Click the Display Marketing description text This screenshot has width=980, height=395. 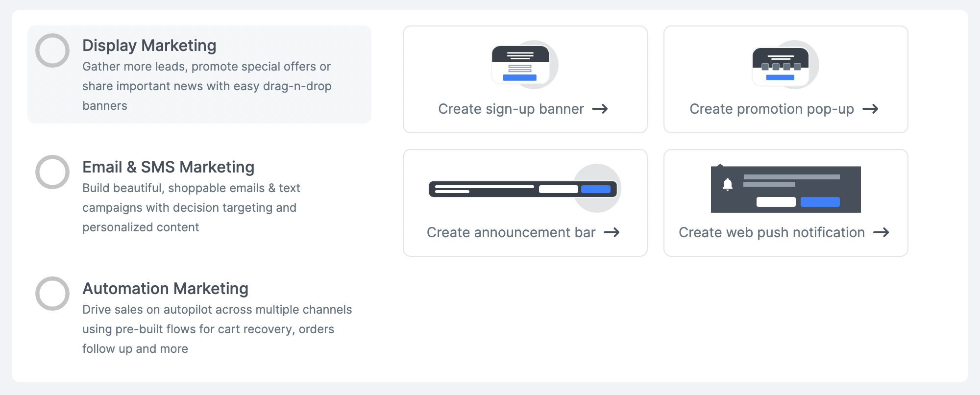(207, 86)
